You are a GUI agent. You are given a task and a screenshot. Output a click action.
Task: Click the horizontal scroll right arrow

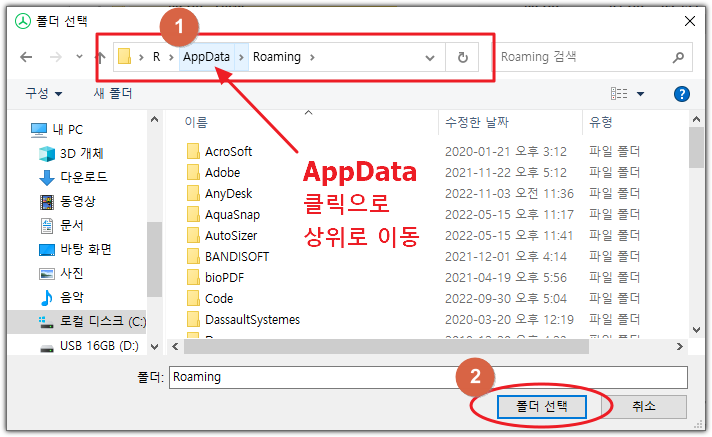coord(679,347)
